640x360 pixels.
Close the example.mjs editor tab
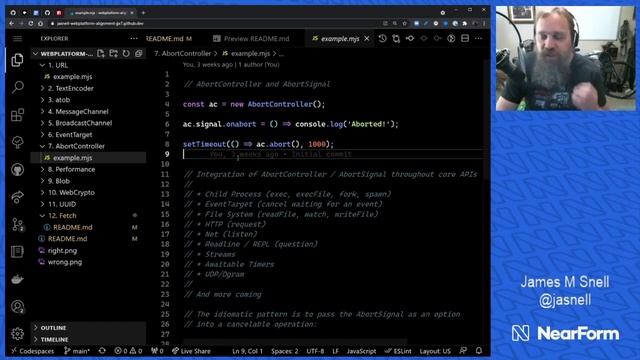coord(367,38)
